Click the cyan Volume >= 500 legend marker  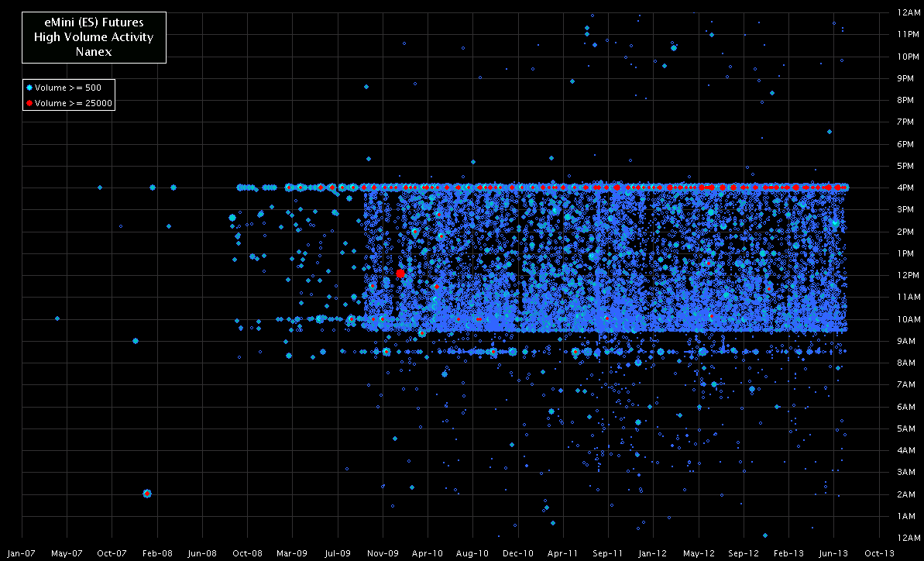tap(29, 88)
